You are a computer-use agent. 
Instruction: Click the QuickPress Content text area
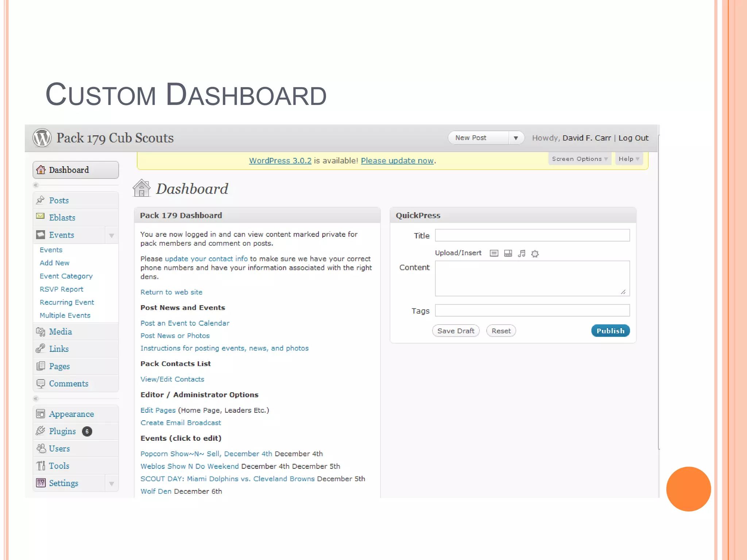(x=532, y=278)
